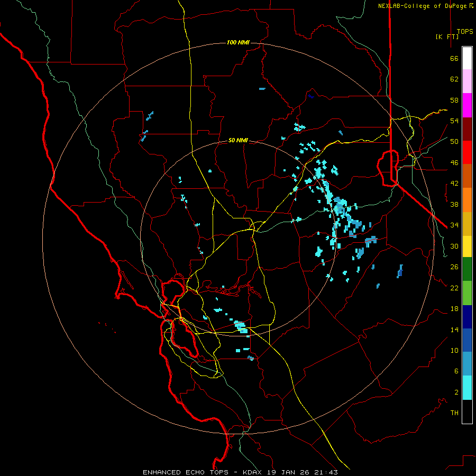Click the legend value 14
Screen dimensions: 476x476
454,329
